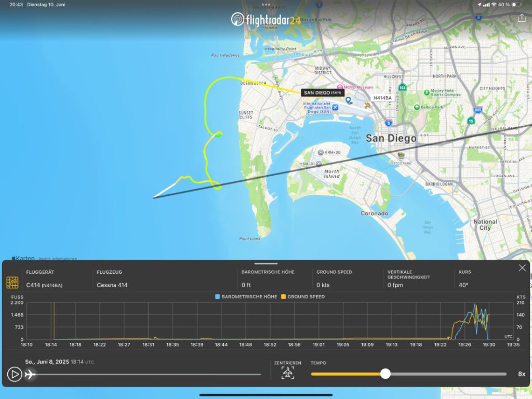
Task: Click the Wi-Fi status icon
Action: pos(494,4)
